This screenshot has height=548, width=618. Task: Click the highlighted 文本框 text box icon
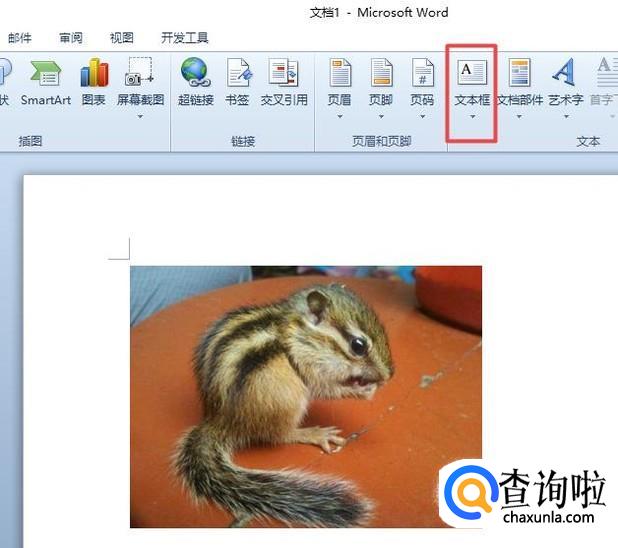click(471, 80)
